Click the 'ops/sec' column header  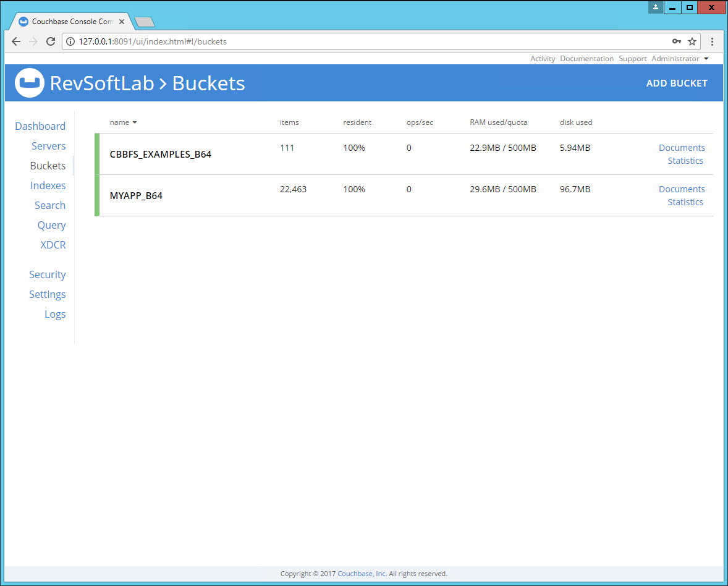coord(420,122)
